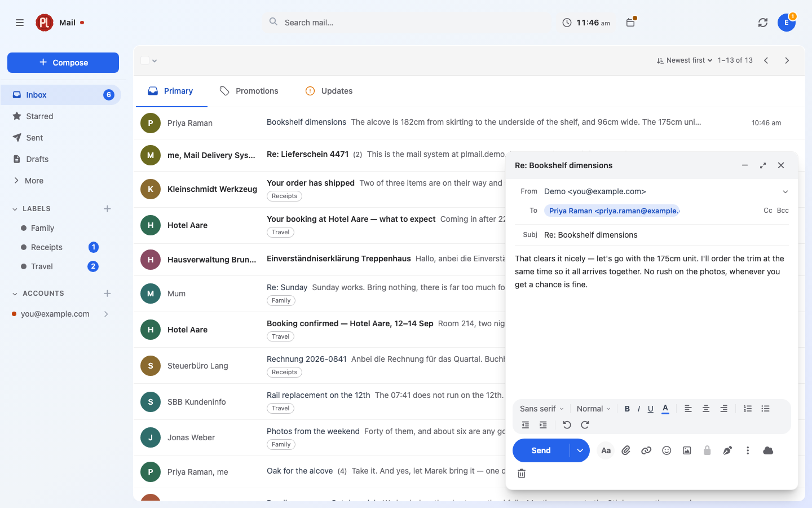Click the Search mail field
812x508 pixels.
coord(409,23)
